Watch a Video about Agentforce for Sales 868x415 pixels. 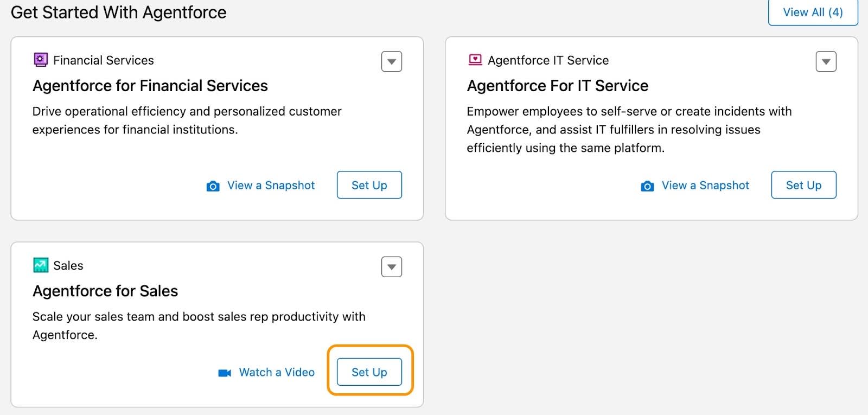tap(277, 372)
